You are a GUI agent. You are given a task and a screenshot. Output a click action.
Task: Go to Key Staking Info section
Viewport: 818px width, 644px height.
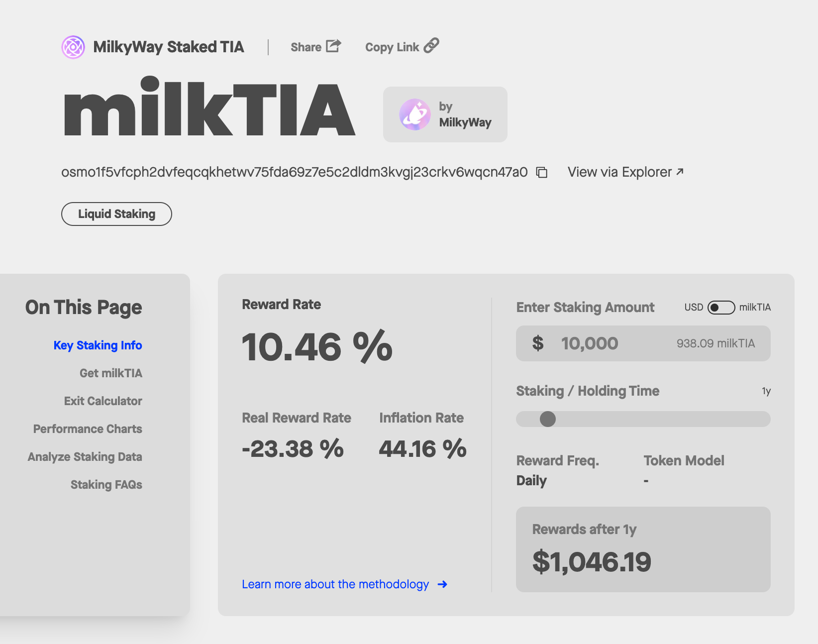click(x=98, y=345)
